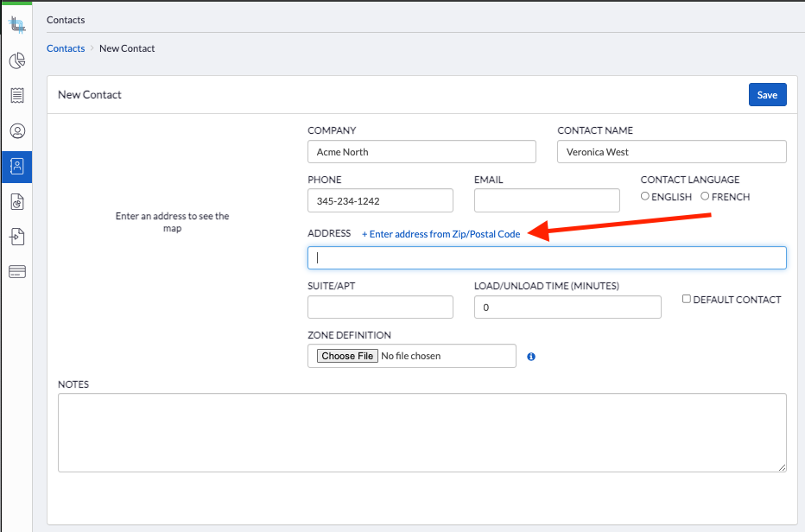The height and width of the screenshot is (532, 805).
Task: Choose a zone definition file
Action: coord(347,356)
